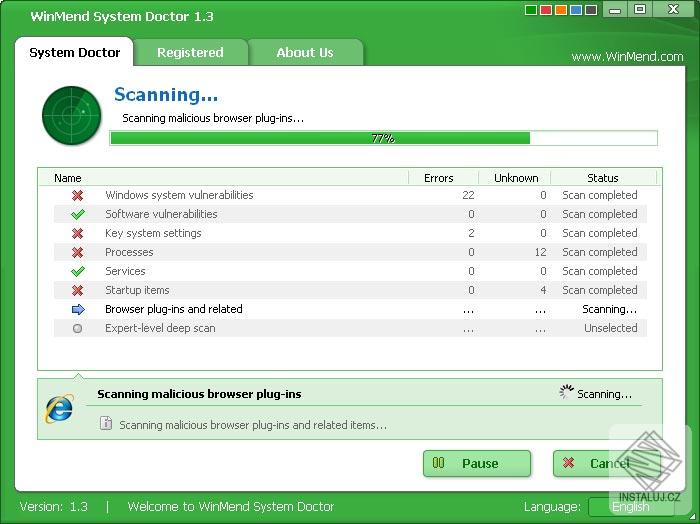
Task: Click the spinning loader icon beside Scanning...
Action: click(566, 391)
